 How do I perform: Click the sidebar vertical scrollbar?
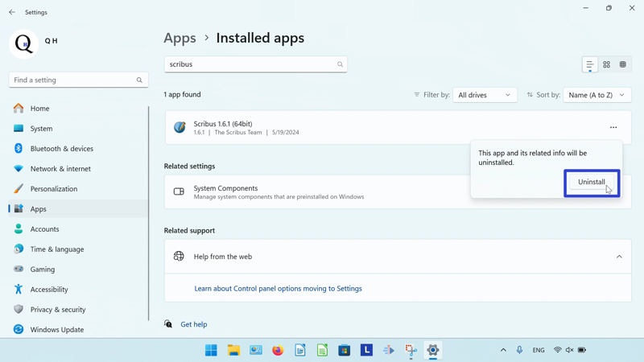[148, 213]
